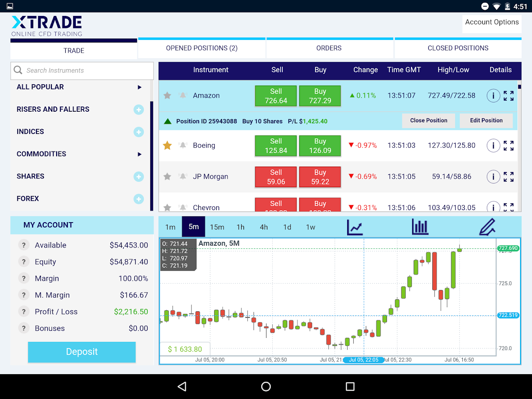Viewport: 532px width, 399px height.
Task: Select the 1m chart timeframe
Action: point(170,227)
